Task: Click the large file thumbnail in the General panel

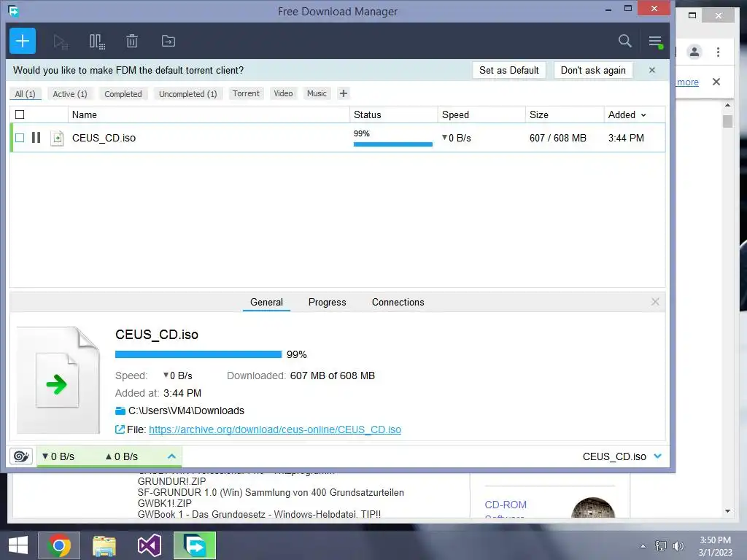Action: tap(58, 380)
